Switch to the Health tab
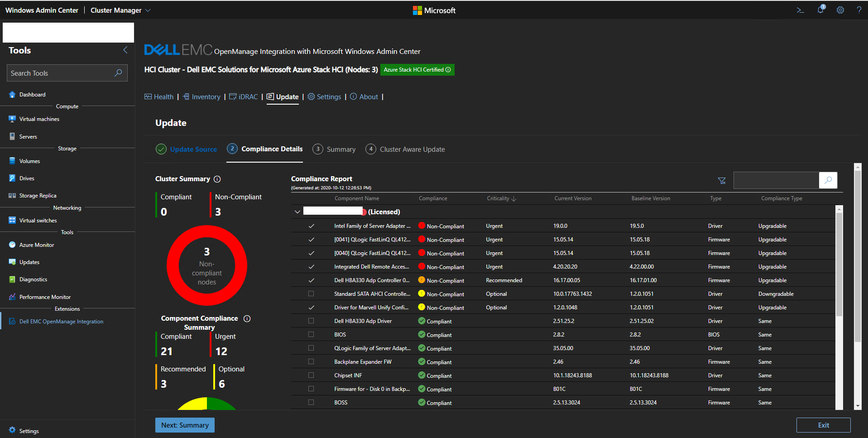Image resolution: width=868 pixels, height=438 pixels. [159, 97]
